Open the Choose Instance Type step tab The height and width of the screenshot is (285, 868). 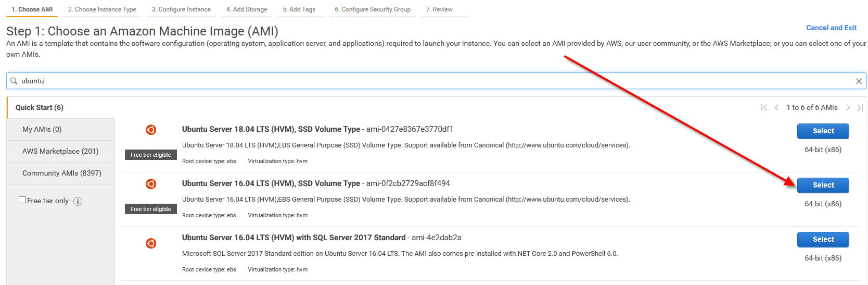coord(102,9)
